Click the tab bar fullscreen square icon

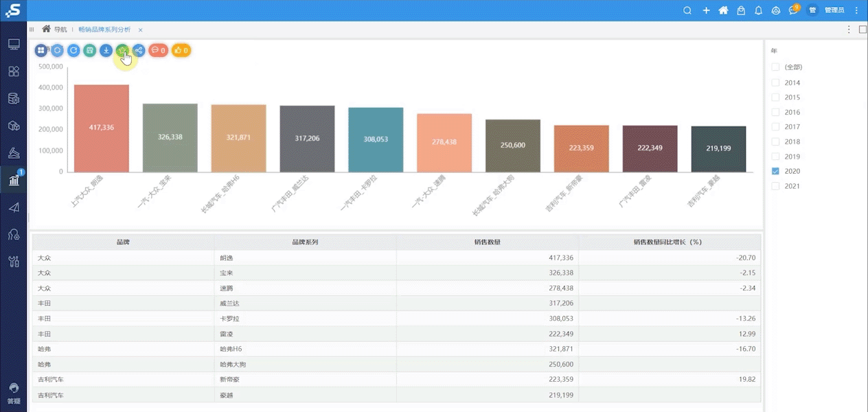point(863,30)
